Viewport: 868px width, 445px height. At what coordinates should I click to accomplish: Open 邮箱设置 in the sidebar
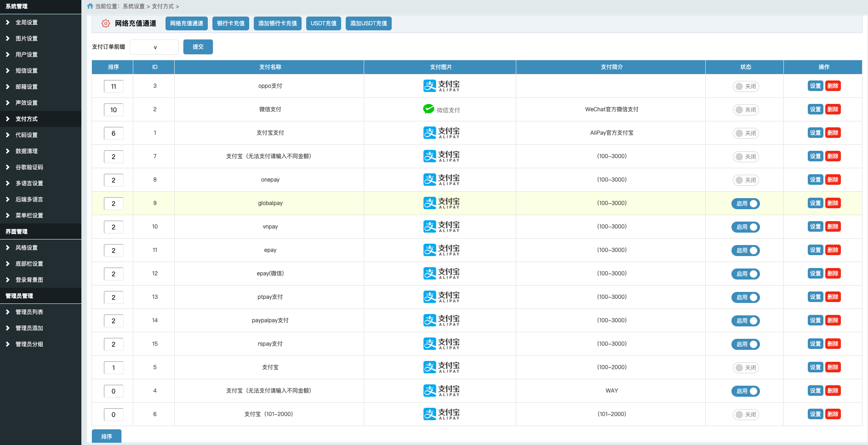point(40,87)
